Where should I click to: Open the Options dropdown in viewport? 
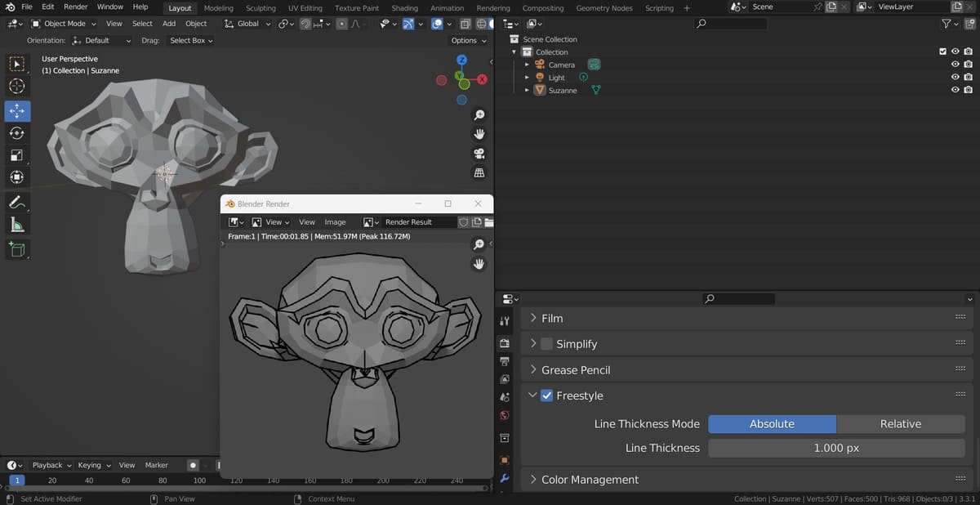pos(468,40)
